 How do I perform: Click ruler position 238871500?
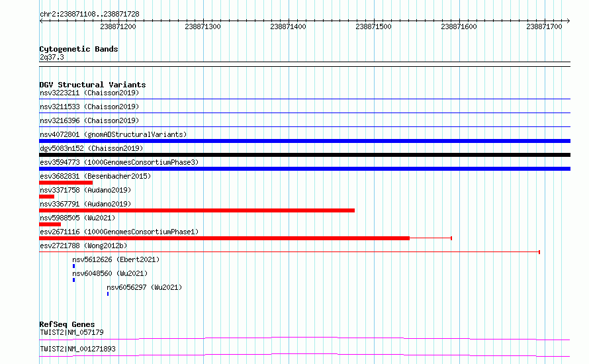tap(373, 26)
